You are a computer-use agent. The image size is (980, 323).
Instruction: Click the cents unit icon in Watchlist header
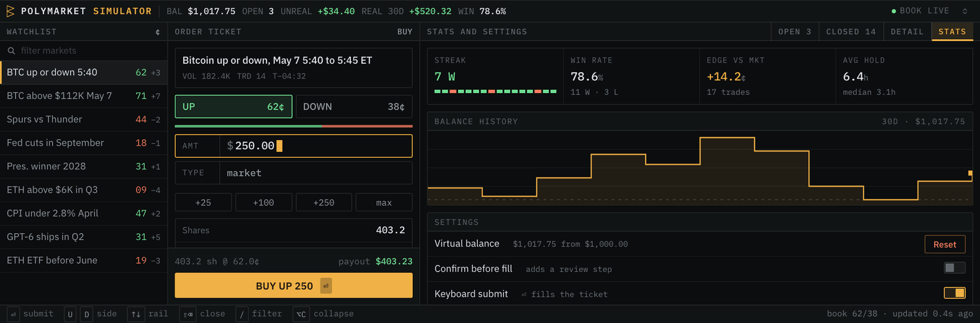pos(158,32)
